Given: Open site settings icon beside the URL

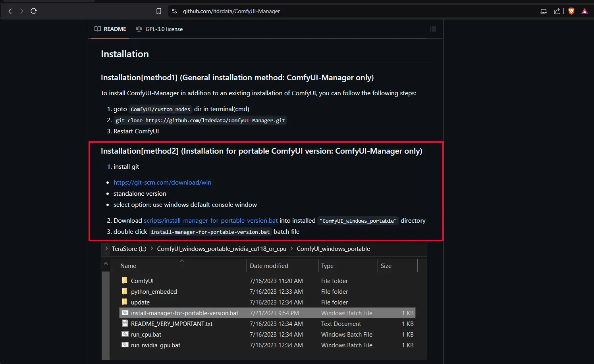Looking at the screenshot, I should click(174, 11).
